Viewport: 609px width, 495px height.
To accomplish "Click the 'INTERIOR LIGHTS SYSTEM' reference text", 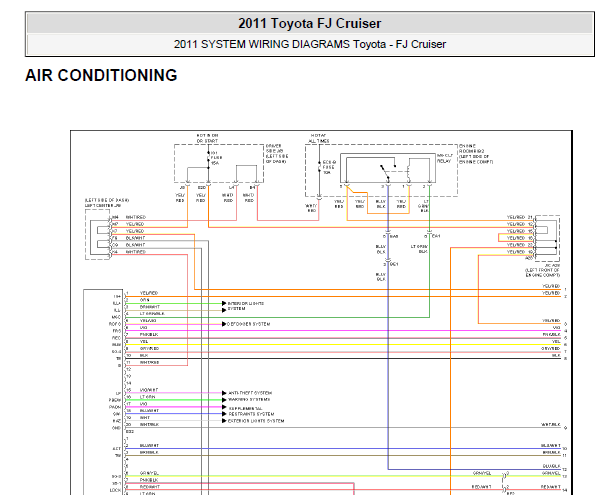I will point(245,306).
